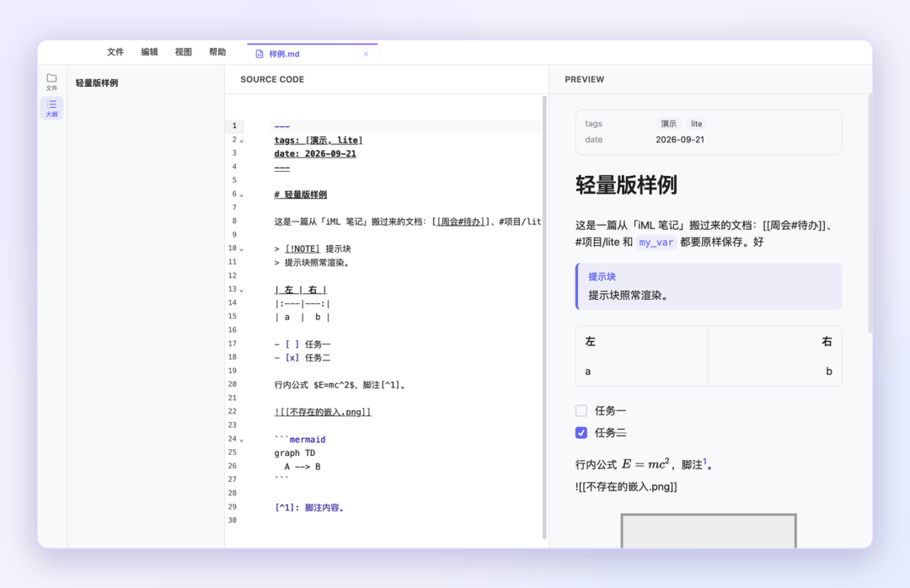Open the 文件 files sidebar panel
The width and height of the screenshot is (910, 588).
pyautogui.click(x=51, y=82)
